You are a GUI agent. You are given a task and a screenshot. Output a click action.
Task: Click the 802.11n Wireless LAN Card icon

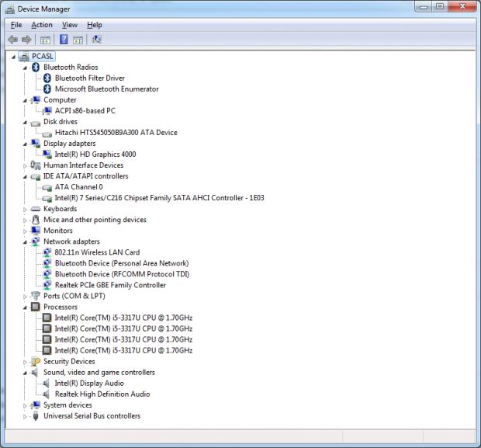click(47, 252)
